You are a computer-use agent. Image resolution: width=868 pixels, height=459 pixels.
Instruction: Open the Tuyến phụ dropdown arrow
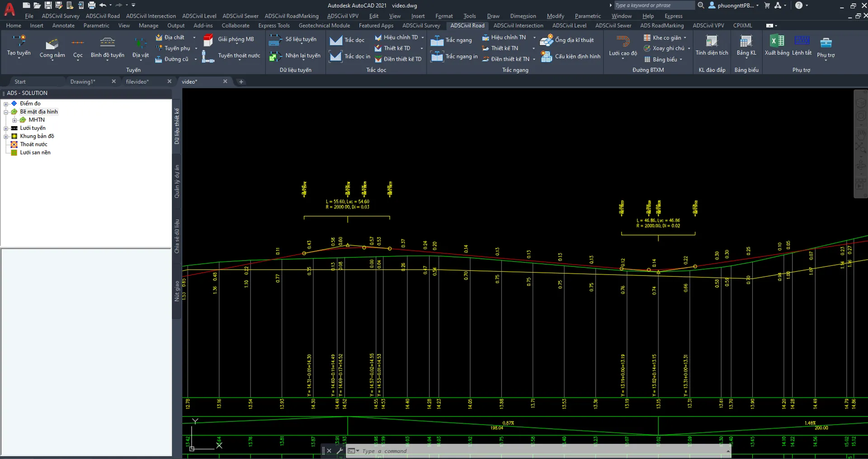coord(196,48)
